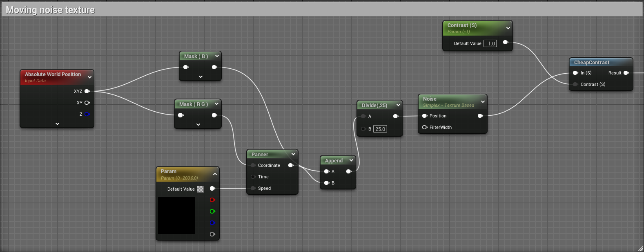Click the XYZ output pin on Absolute World Position

coord(87,91)
